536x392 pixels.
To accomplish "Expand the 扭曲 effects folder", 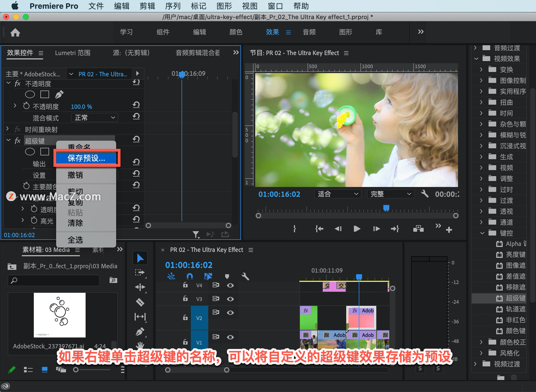I will [481, 102].
